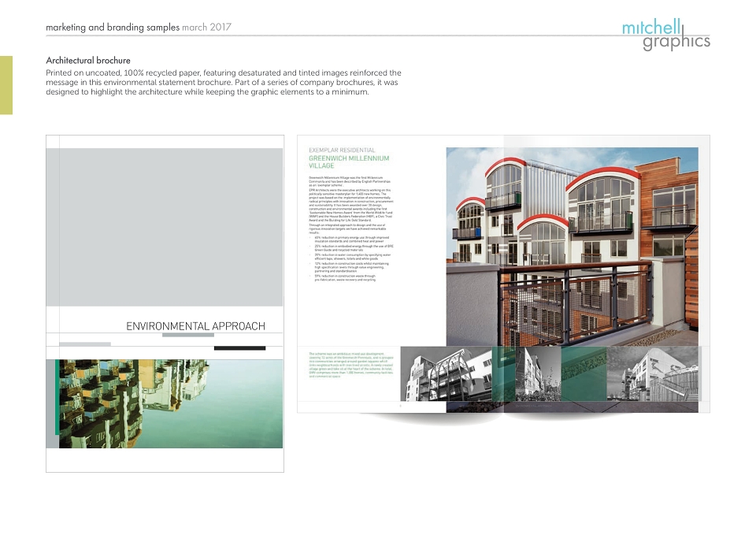Viewport: 756px width, 535px height.
Task: Click the marketing and branding samples header
Action: click(x=113, y=27)
